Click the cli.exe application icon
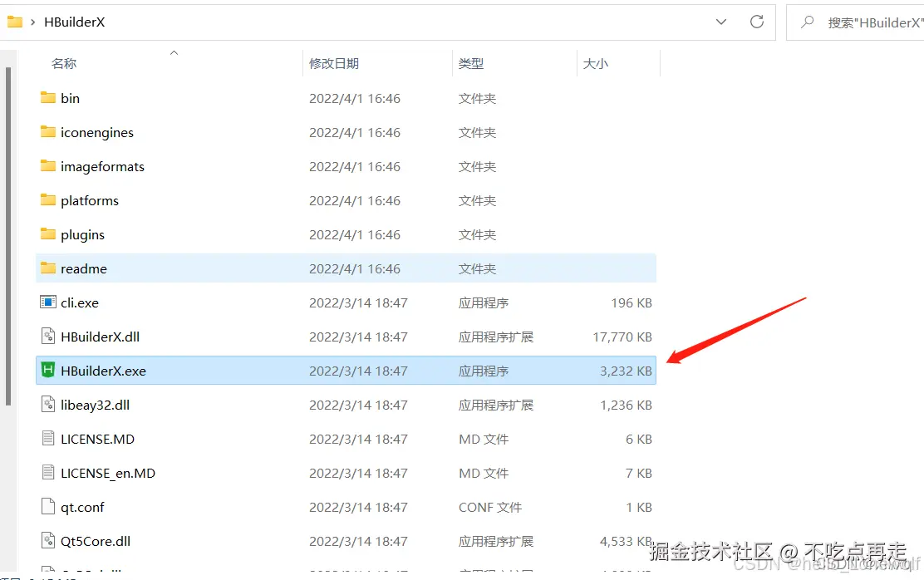The image size is (924, 580). 47,302
